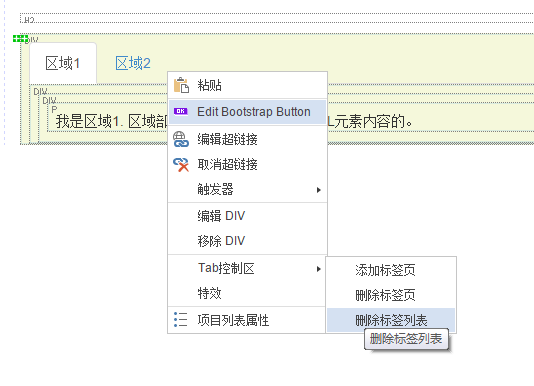Viewport: 534px width, 386px height.
Task: Select 添加标签页 in the submenu
Action: pyautogui.click(x=391, y=270)
